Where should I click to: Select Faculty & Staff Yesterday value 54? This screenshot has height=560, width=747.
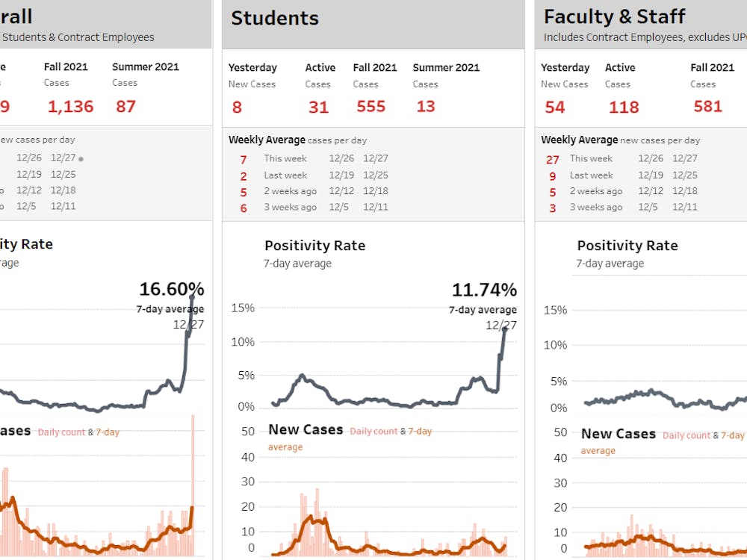point(554,107)
